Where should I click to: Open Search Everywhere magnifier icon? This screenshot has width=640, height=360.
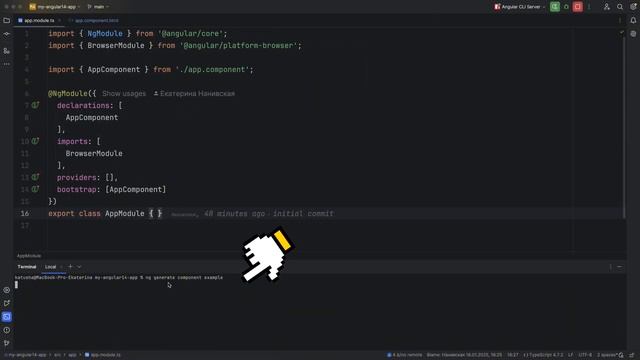tap(620, 7)
